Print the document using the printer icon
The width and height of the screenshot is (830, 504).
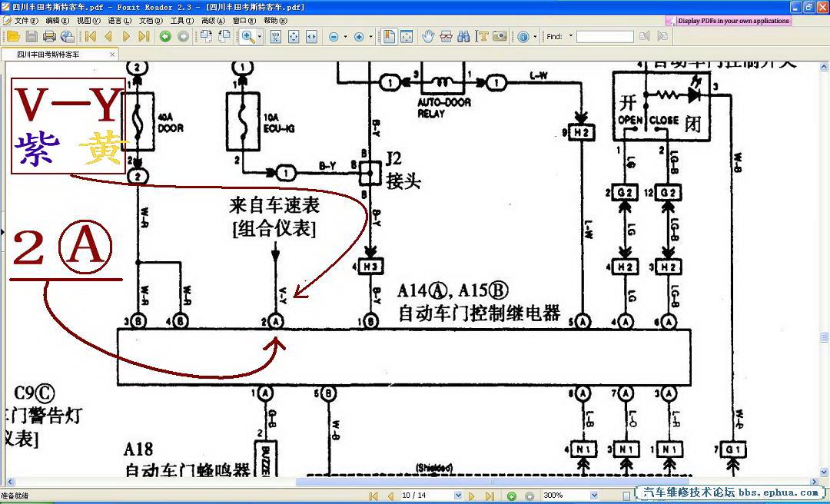[50, 37]
